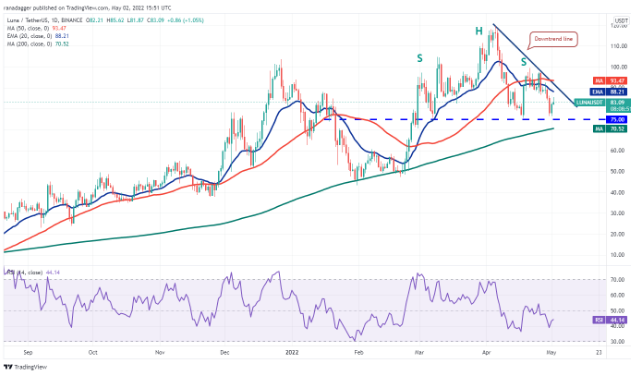
Task: Open the USDT currency selector
Action: click(621, 21)
